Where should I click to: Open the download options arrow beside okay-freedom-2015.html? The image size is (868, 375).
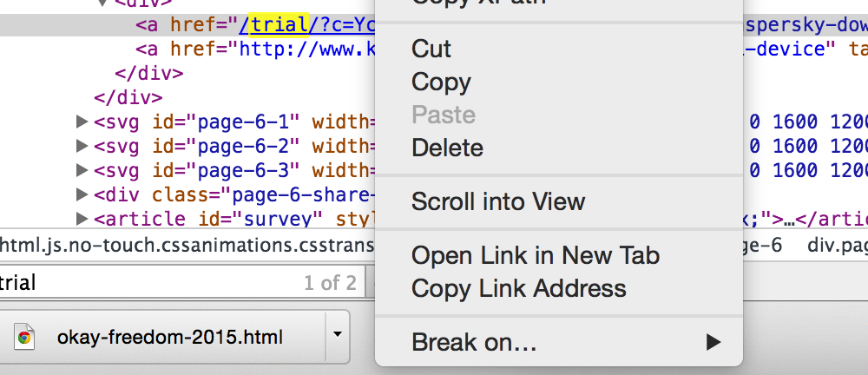pyautogui.click(x=337, y=334)
